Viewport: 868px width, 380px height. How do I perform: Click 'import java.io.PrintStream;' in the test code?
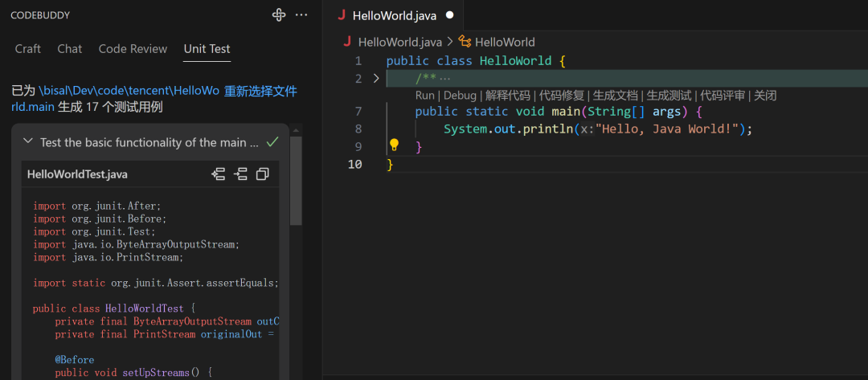coord(108,257)
